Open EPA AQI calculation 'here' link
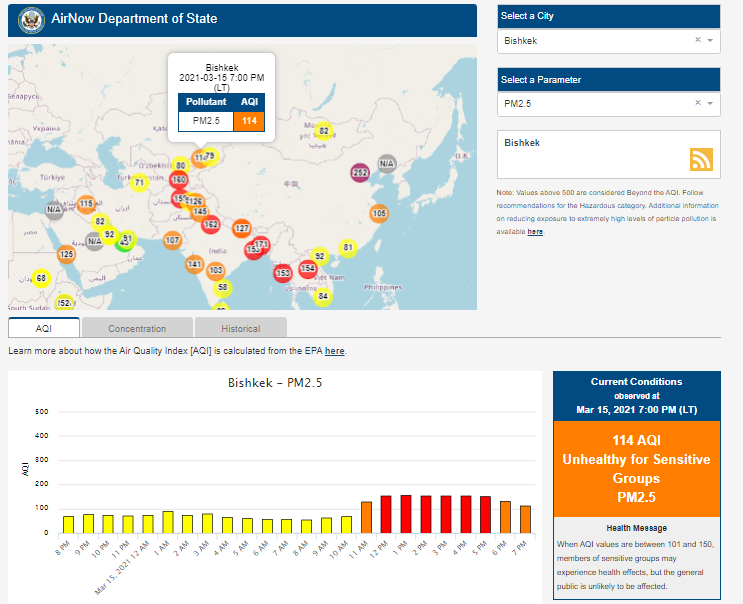743x604 pixels. [334, 351]
